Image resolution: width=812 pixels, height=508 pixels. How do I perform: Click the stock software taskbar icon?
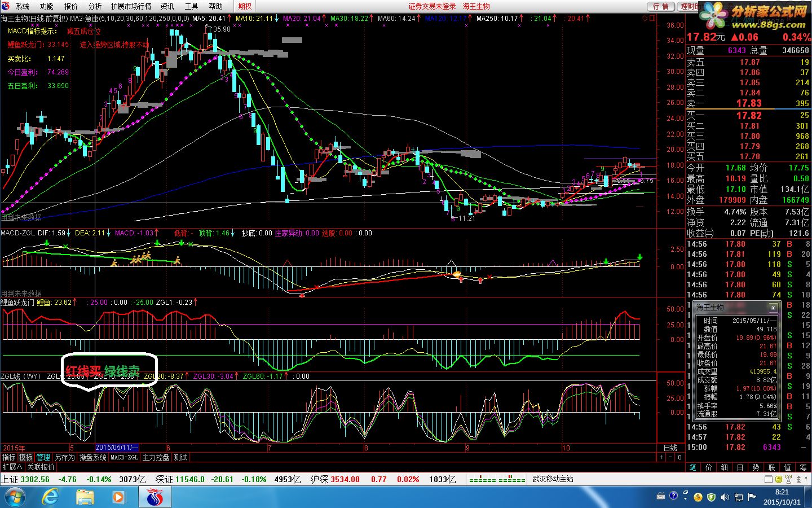pos(155,497)
